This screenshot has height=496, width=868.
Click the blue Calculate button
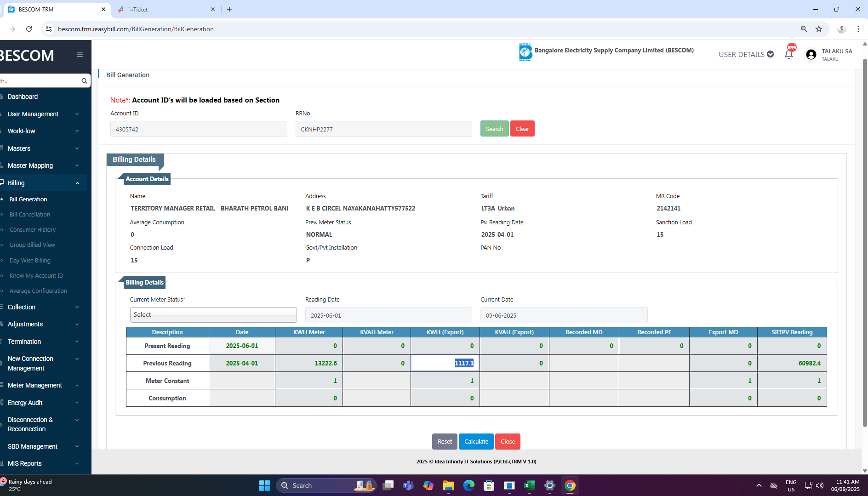click(476, 441)
